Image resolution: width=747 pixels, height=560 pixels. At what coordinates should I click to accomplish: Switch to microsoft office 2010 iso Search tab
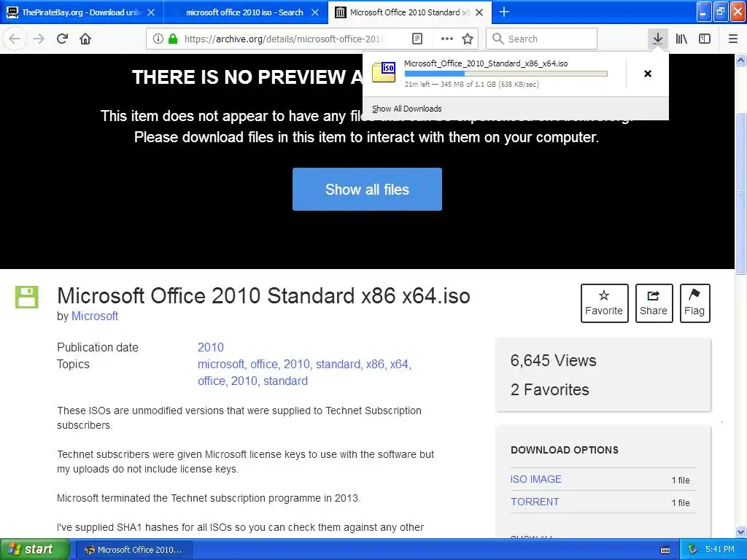point(244,12)
